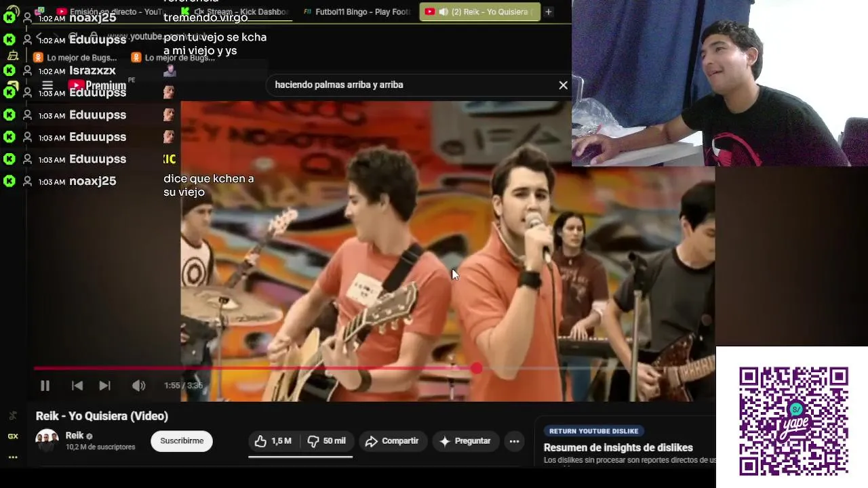Pause the Reik video

pyautogui.click(x=45, y=386)
